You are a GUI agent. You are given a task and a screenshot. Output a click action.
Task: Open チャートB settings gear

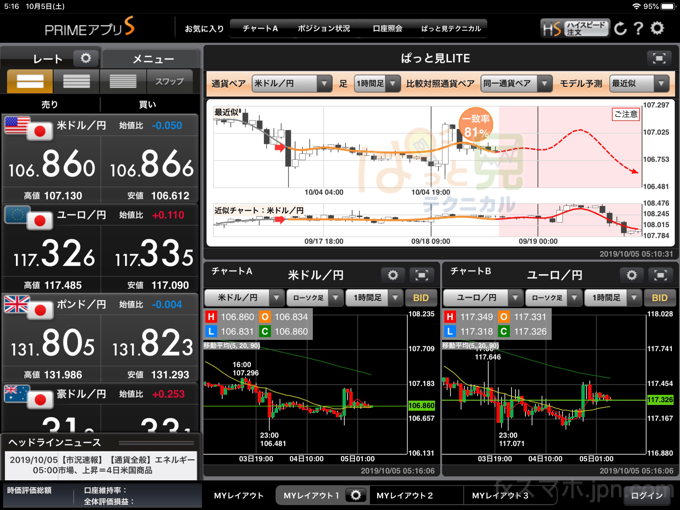pyautogui.click(x=631, y=275)
